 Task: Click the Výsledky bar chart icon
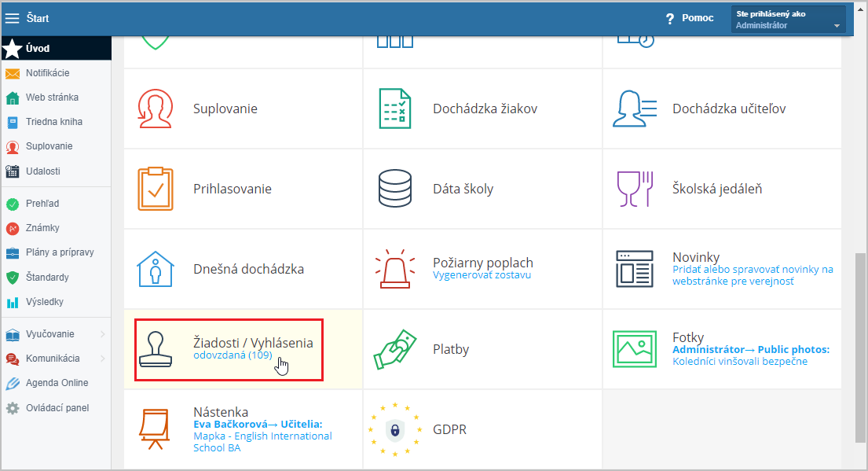click(x=13, y=303)
